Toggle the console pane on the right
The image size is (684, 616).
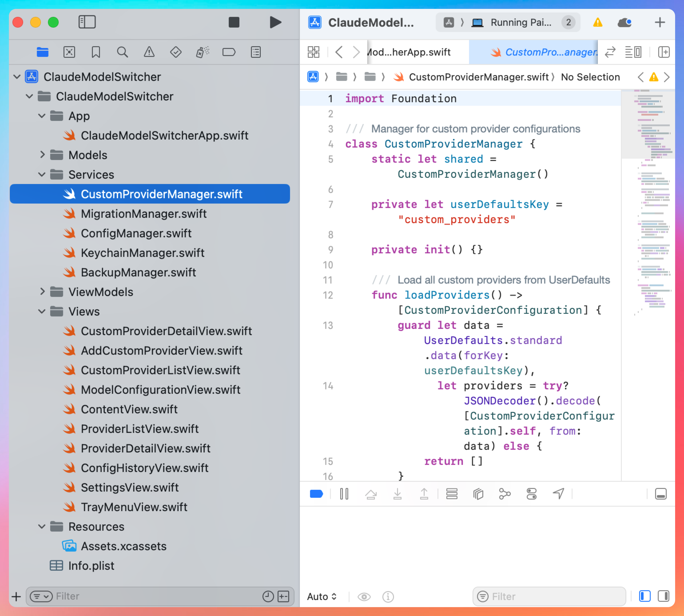(x=663, y=596)
